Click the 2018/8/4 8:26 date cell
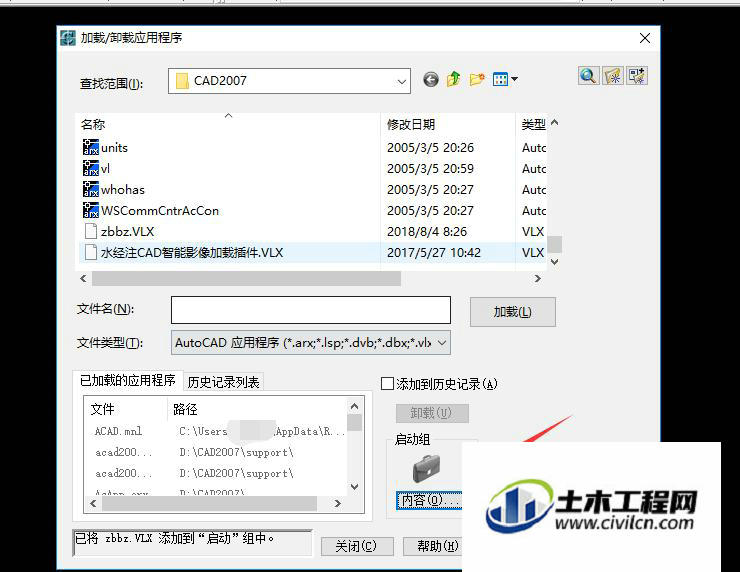This screenshot has width=740, height=572. 427,232
